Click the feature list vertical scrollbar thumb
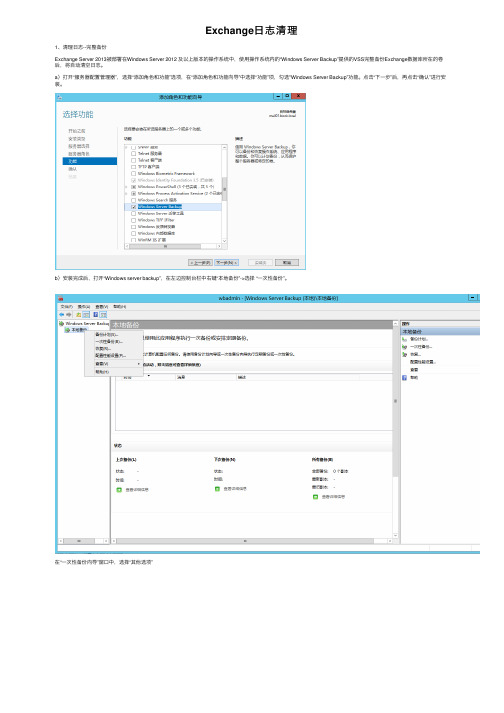The image size is (504, 713). point(224,189)
